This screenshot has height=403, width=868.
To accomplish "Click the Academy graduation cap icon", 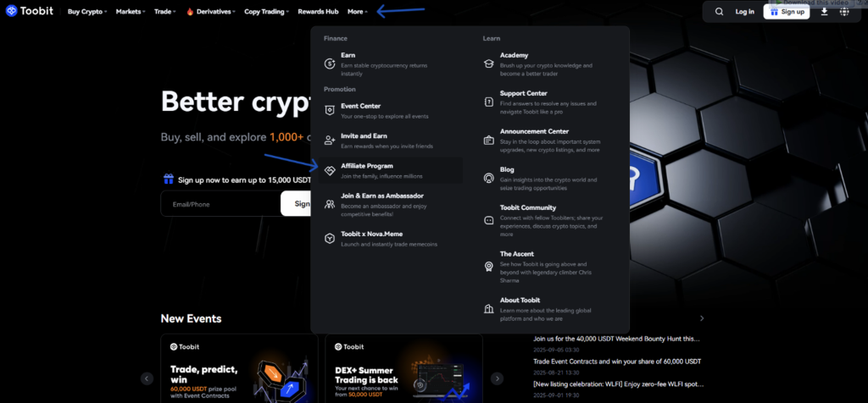I will [489, 63].
